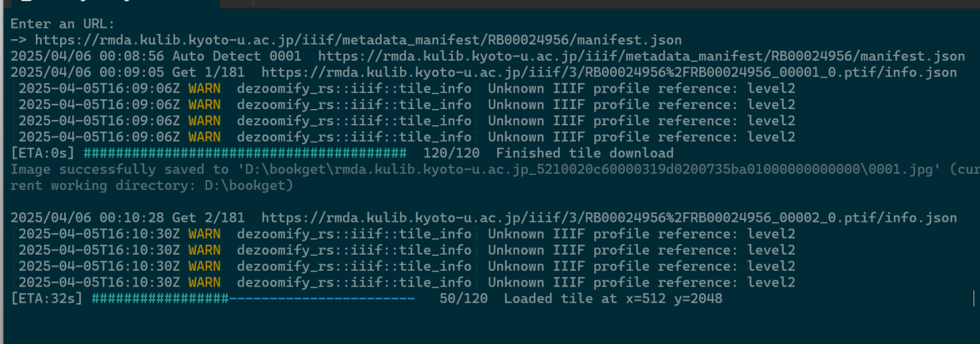Click the in-progress 50/120 download bar
Viewport: 980px width, 344px height.
253,299
